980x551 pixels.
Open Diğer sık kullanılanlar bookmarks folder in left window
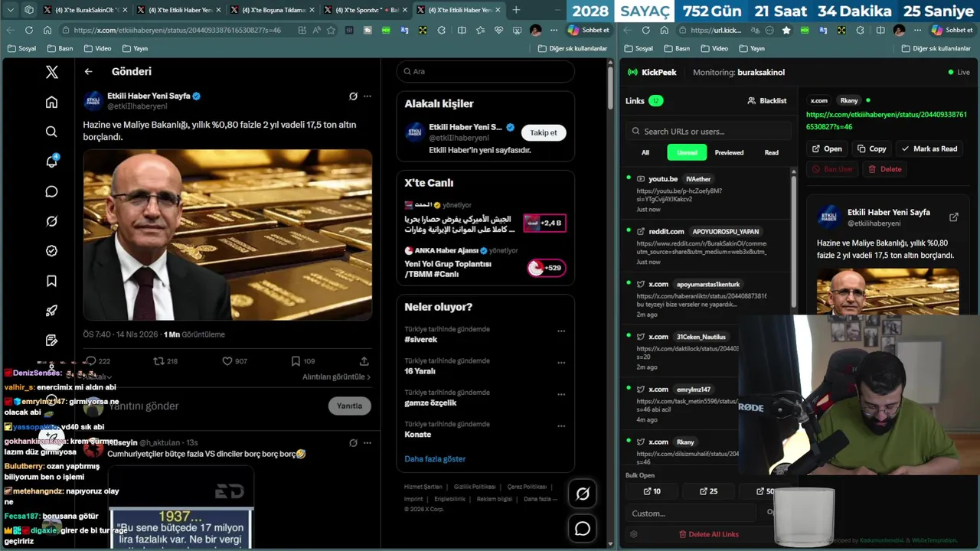pyautogui.click(x=572, y=48)
